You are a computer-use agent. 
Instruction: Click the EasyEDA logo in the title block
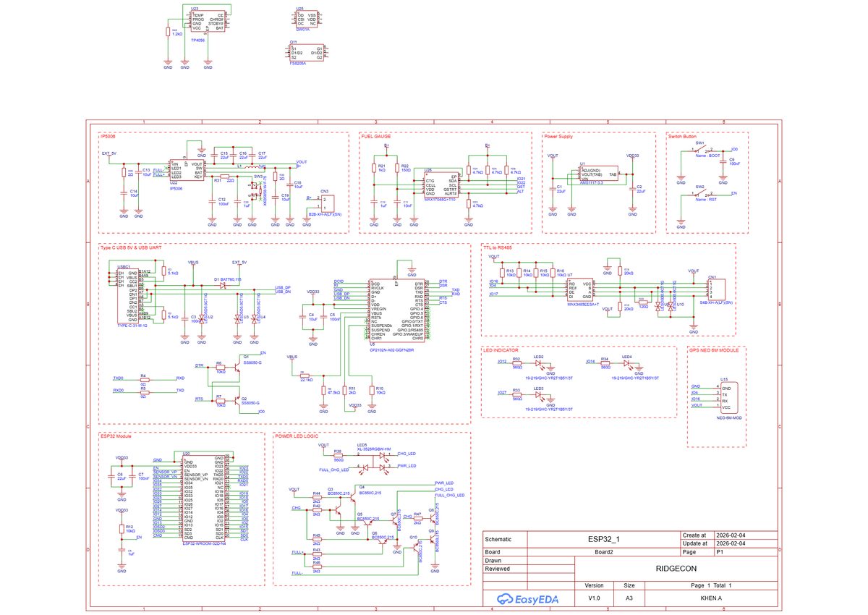529,598
